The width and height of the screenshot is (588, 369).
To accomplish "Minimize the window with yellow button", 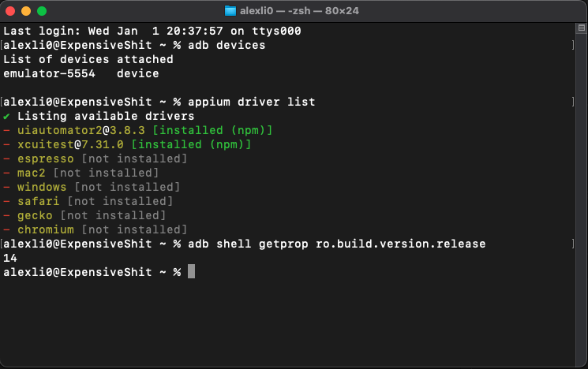I will (26, 11).
